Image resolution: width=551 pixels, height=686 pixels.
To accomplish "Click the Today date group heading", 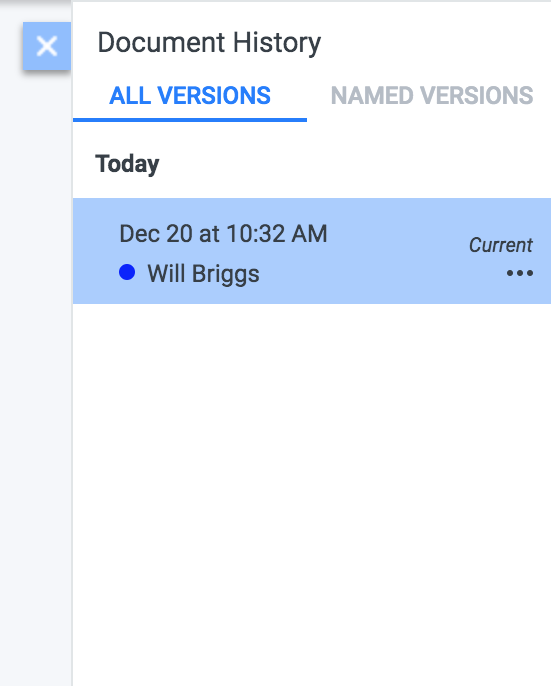I will click(x=127, y=164).
